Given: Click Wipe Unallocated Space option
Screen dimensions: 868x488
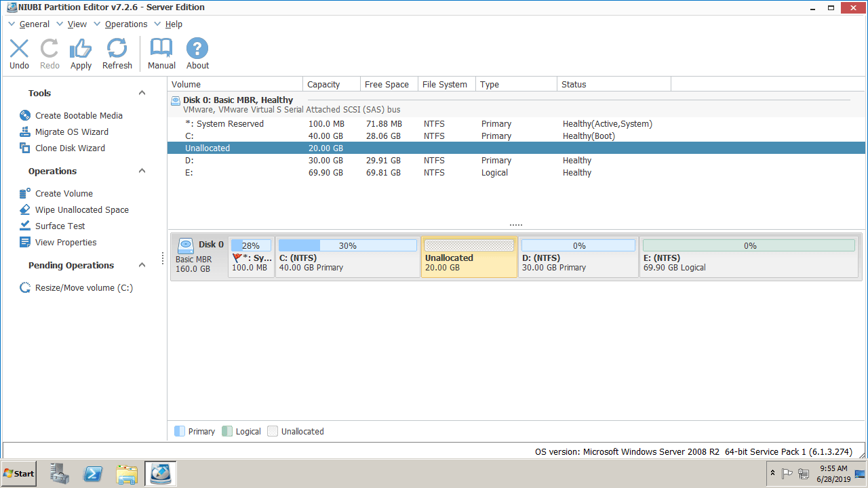Looking at the screenshot, I should point(81,210).
